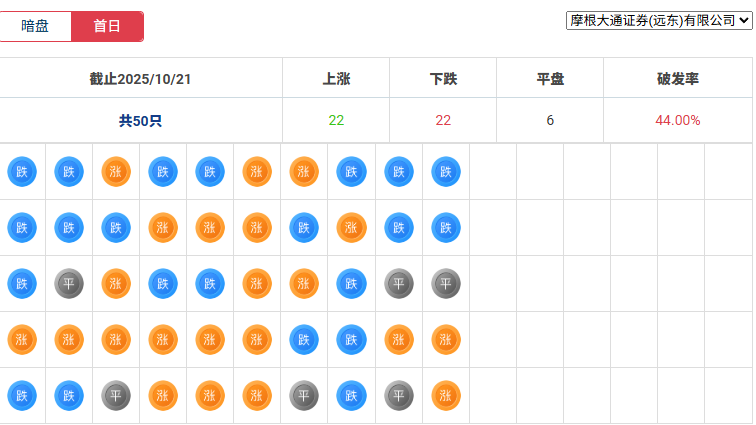
Task: Click the first orange 涨 icon in row one
Action: point(116,172)
